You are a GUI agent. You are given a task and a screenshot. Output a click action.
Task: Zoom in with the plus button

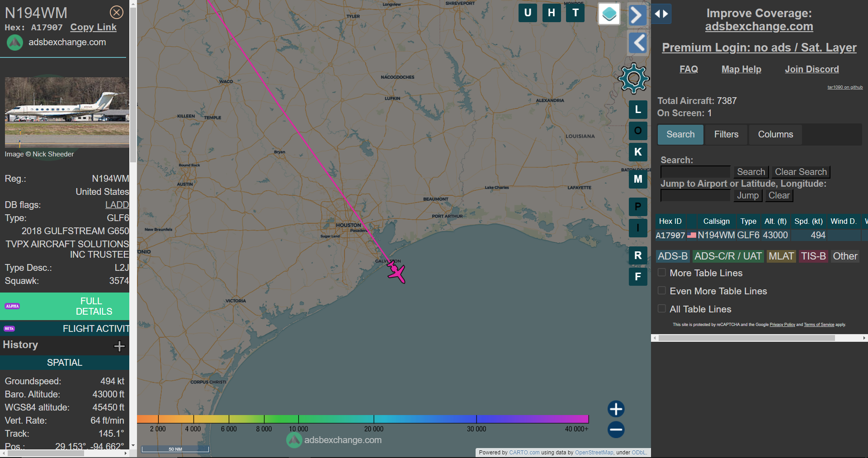tap(616, 409)
